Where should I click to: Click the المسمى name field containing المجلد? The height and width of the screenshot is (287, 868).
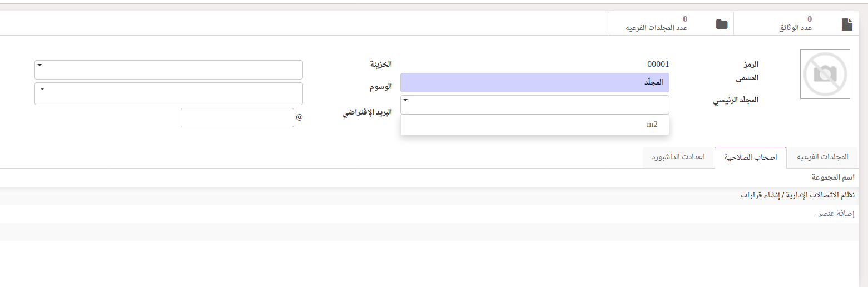coord(534,82)
